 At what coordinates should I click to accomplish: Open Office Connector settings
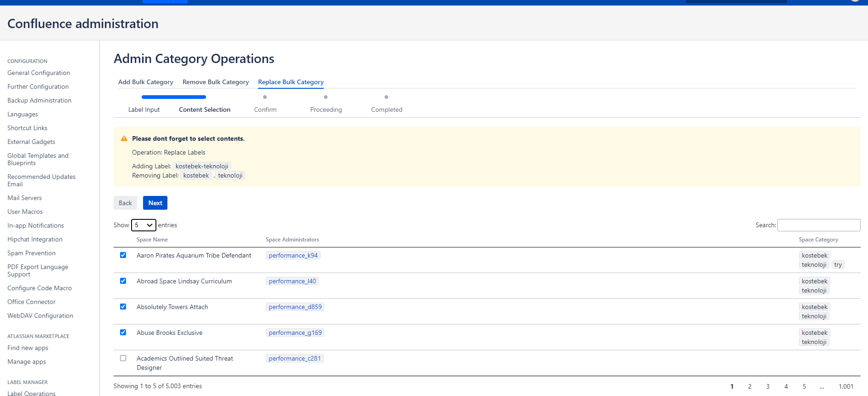31,302
